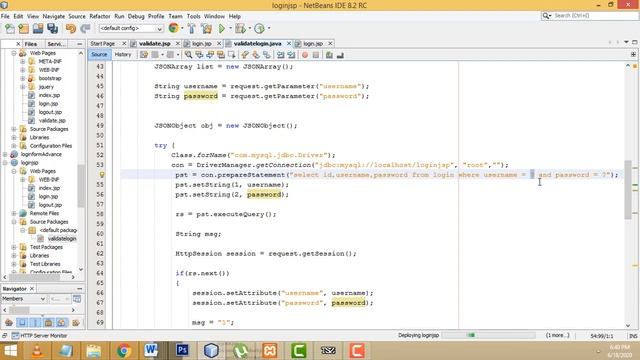This screenshot has height=360, width=640.
Task: Open the Debug Project dropdown arrow
Action: [249, 28]
